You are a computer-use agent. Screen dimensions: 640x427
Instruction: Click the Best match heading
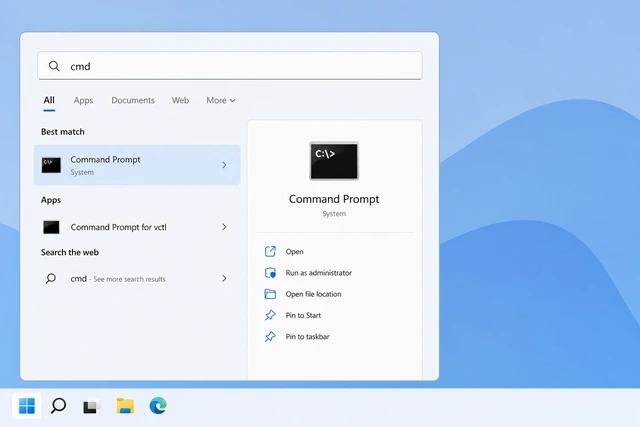pyautogui.click(x=62, y=131)
